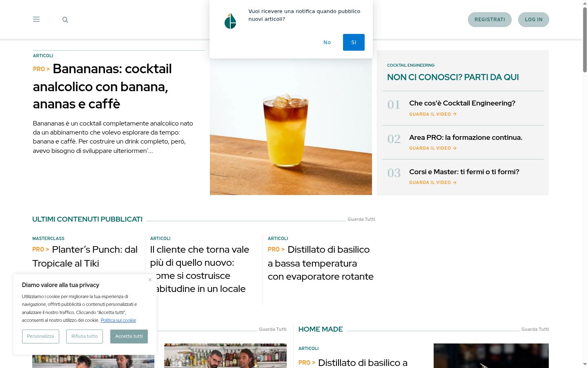Click ULTIMI CONTENUTI PUBBLICATI heading
Viewport: 588px width, 368px height.
87,219
